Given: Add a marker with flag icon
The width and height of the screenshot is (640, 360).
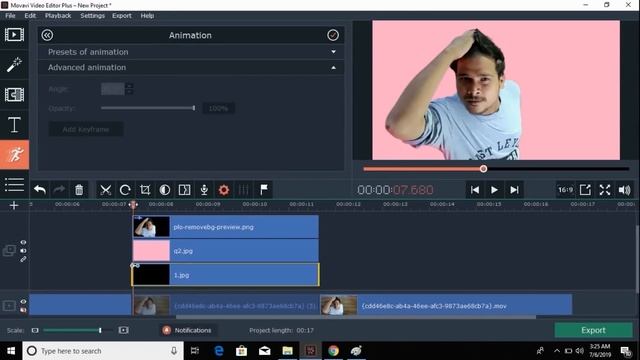Looking at the screenshot, I should (x=264, y=190).
